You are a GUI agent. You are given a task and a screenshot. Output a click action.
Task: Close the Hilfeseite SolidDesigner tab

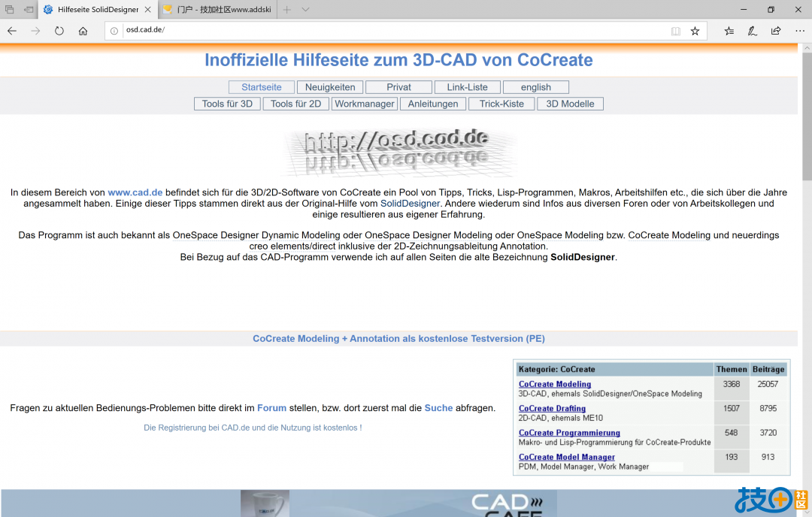148,9
